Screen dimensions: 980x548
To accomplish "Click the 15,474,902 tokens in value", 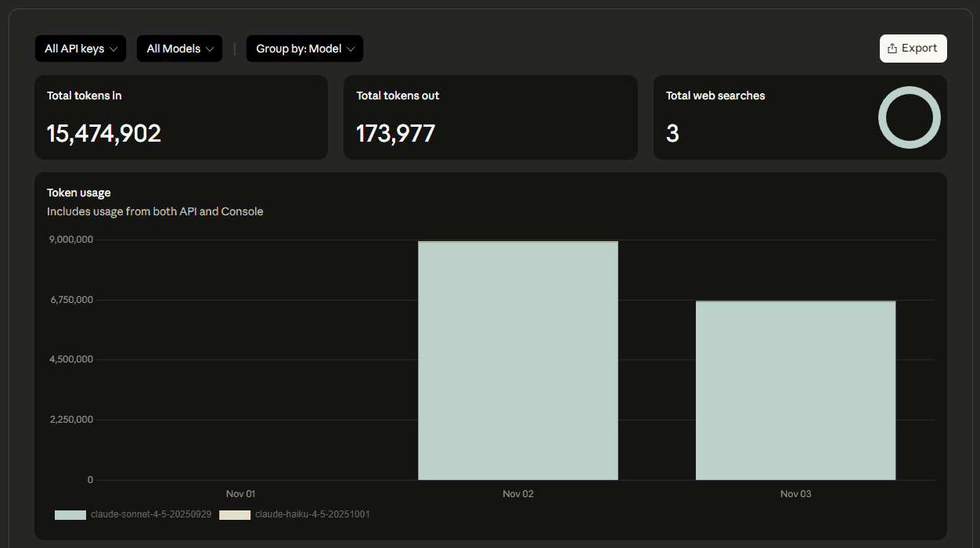I will pyautogui.click(x=104, y=134).
